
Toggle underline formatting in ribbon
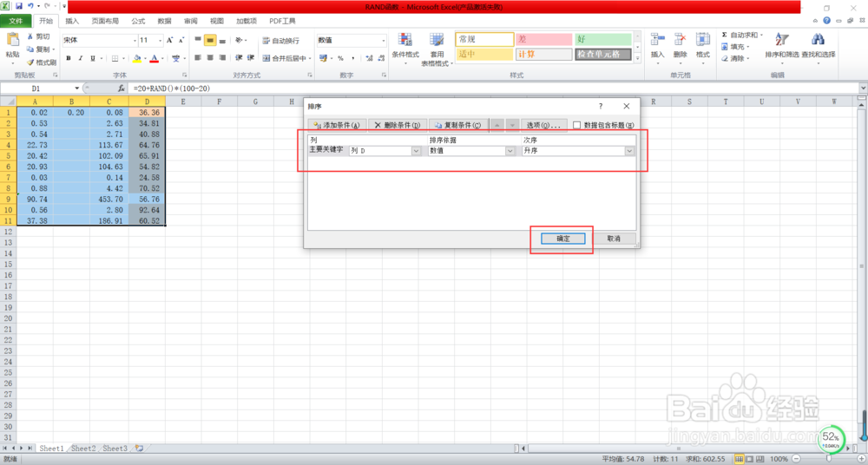coord(93,58)
